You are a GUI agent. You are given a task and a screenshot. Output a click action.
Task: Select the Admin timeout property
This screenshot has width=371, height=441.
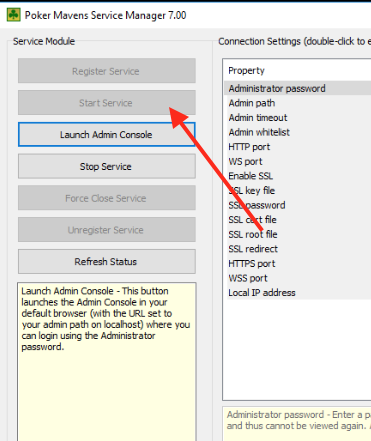pyautogui.click(x=298, y=118)
